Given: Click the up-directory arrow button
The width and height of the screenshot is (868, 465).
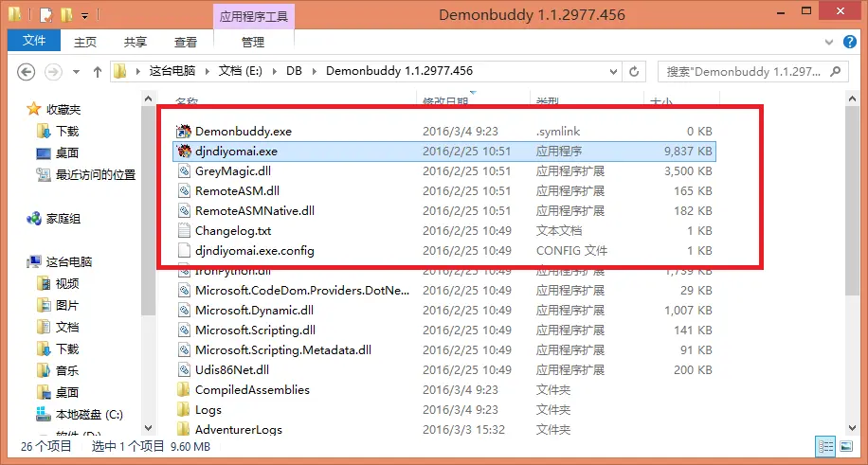Looking at the screenshot, I should point(98,71).
